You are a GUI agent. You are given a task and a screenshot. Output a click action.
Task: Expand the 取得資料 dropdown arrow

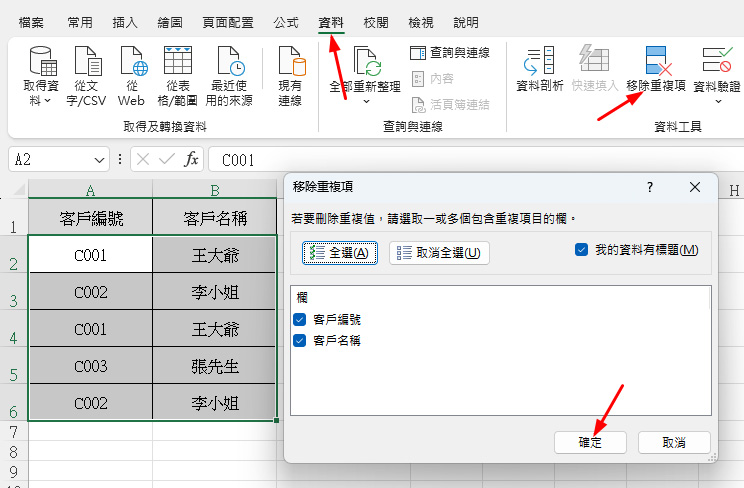click(x=47, y=101)
